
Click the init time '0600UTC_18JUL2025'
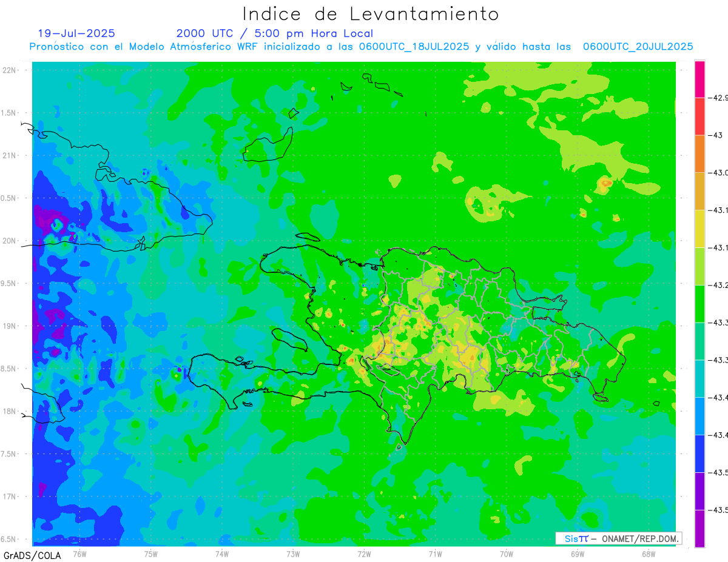(414, 47)
